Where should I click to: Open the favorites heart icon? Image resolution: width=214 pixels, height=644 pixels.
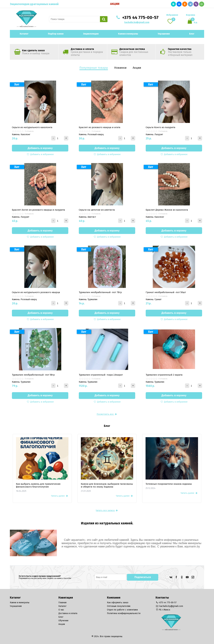(x=170, y=21)
